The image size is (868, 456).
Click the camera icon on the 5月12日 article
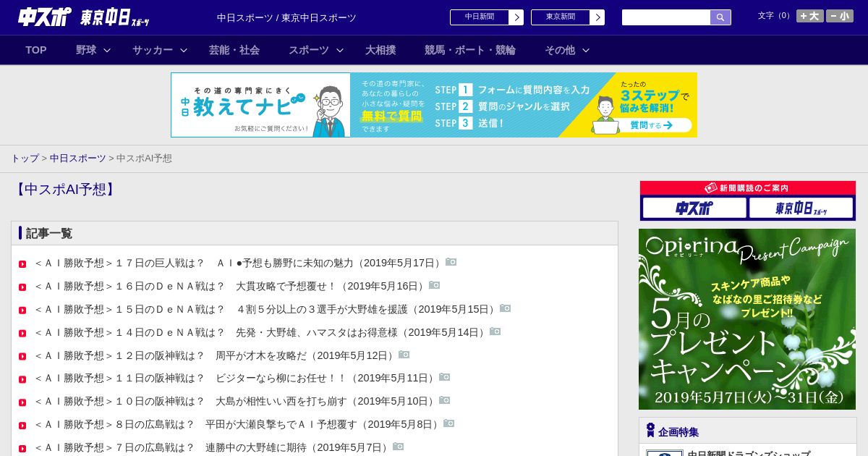(x=404, y=355)
